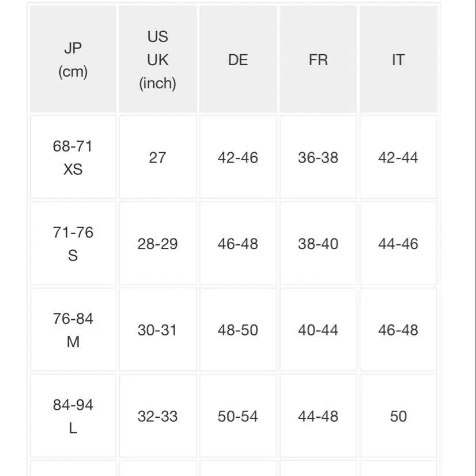The width and height of the screenshot is (476, 476).
Task: Click the 32-33 inch cell
Action: click(x=157, y=416)
